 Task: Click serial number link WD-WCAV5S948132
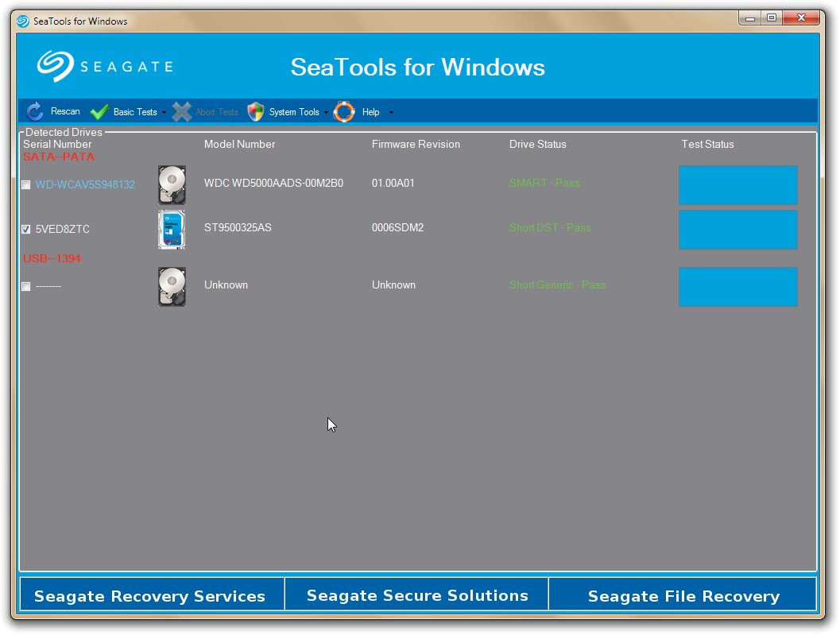tap(85, 184)
